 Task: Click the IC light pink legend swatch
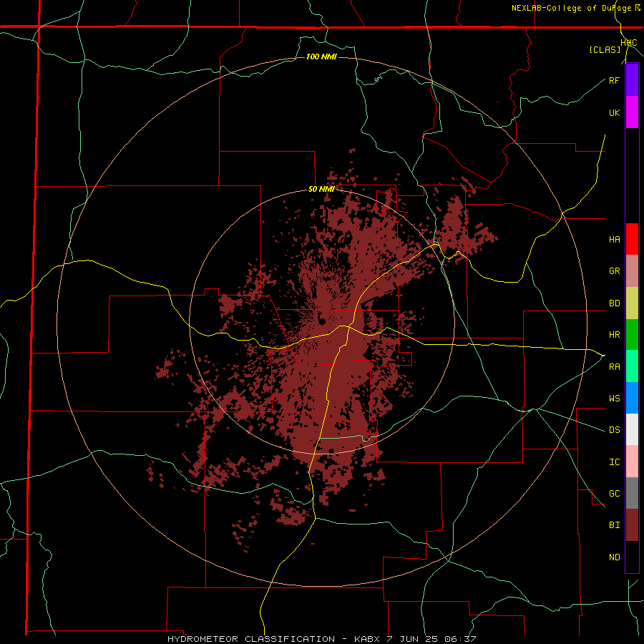pyautogui.click(x=632, y=462)
